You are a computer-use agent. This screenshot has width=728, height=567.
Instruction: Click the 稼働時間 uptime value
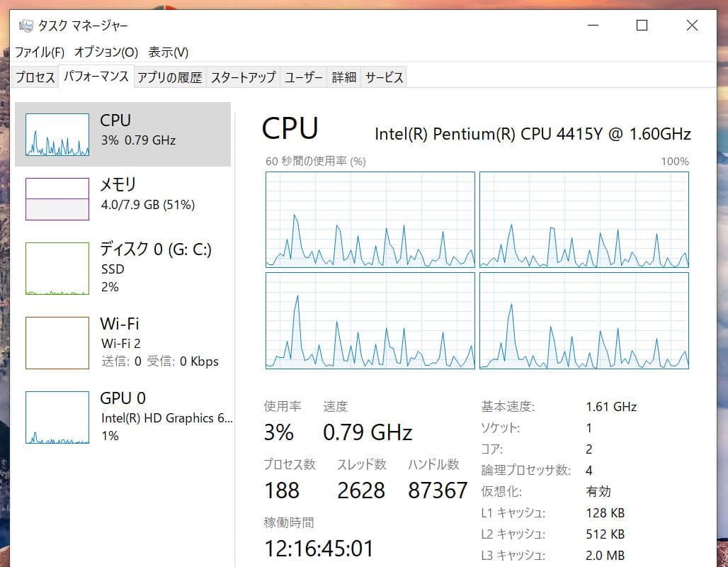[x=317, y=547]
